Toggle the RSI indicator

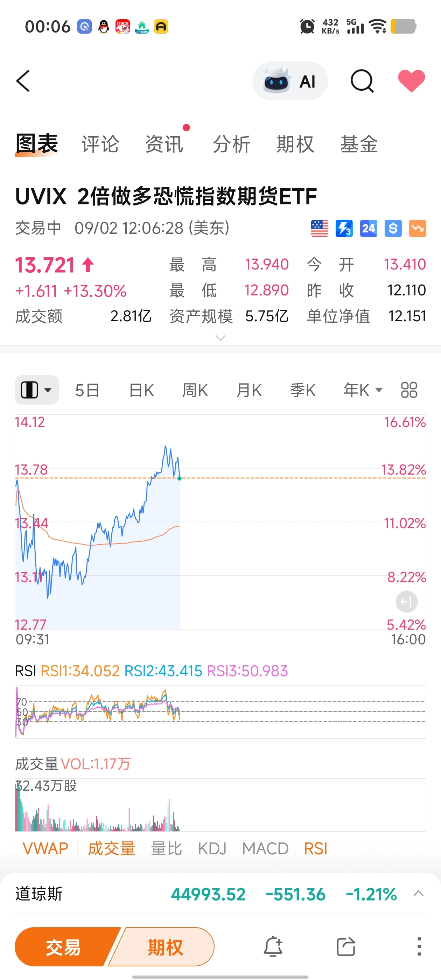click(x=315, y=849)
